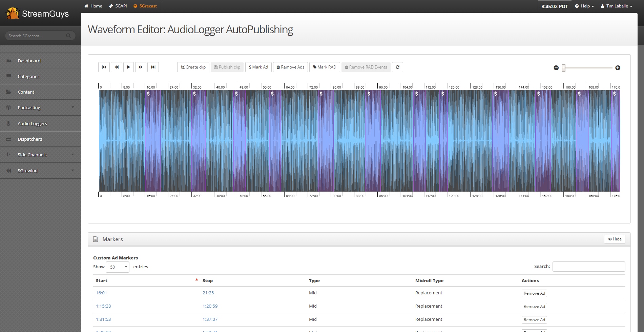Open the Tim Labelle user menu
The image size is (644, 332).
[x=617, y=6]
